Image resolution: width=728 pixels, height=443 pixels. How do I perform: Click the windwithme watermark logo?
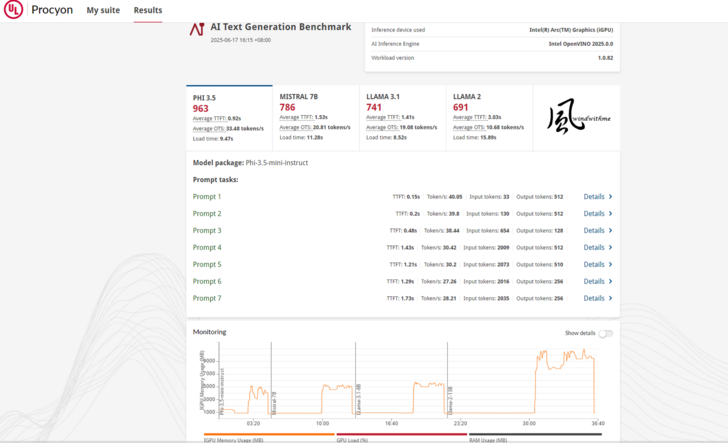[x=574, y=118]
